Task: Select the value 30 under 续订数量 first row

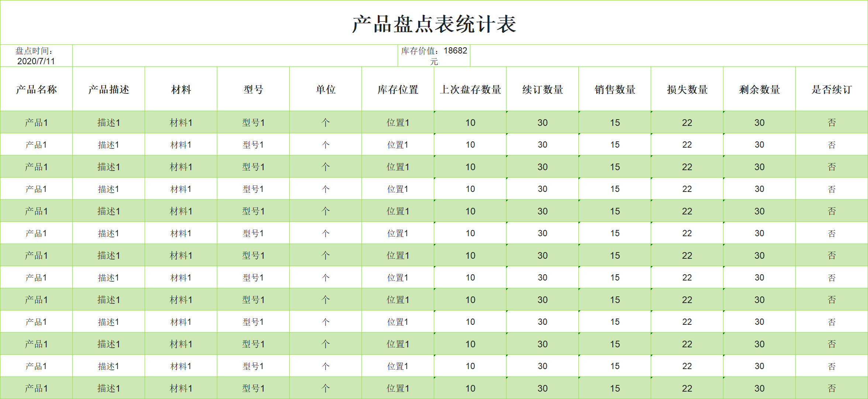Action: coord(542,122)
